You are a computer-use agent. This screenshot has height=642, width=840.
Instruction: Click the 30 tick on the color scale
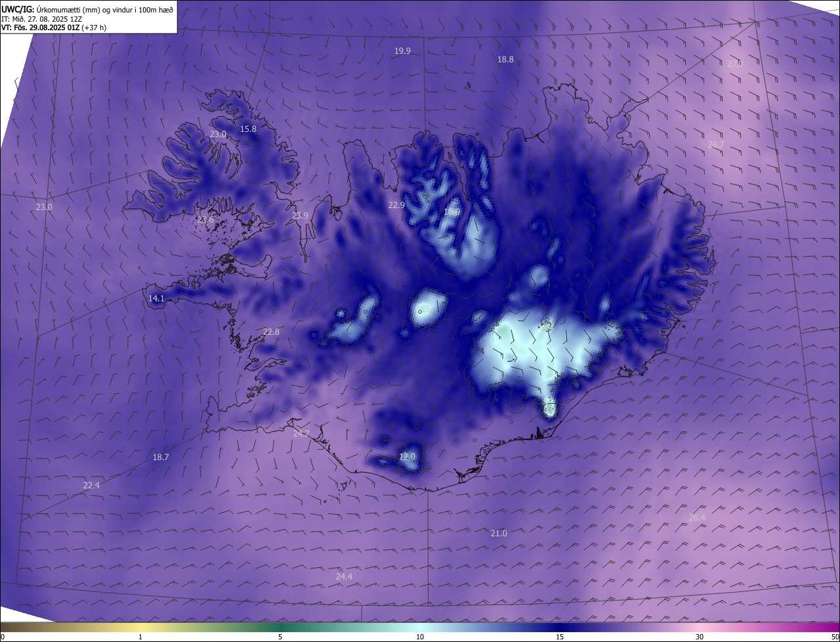point(700,637)
